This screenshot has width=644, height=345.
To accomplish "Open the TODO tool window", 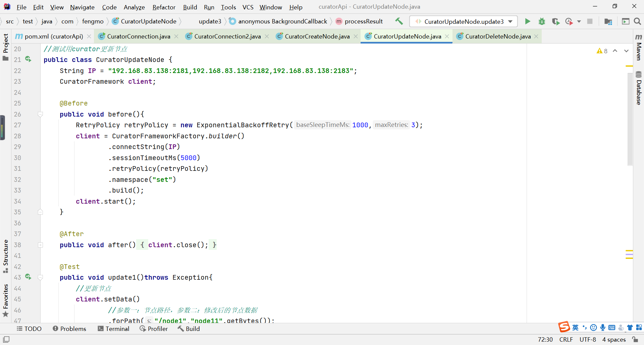I will click(29, 329).
